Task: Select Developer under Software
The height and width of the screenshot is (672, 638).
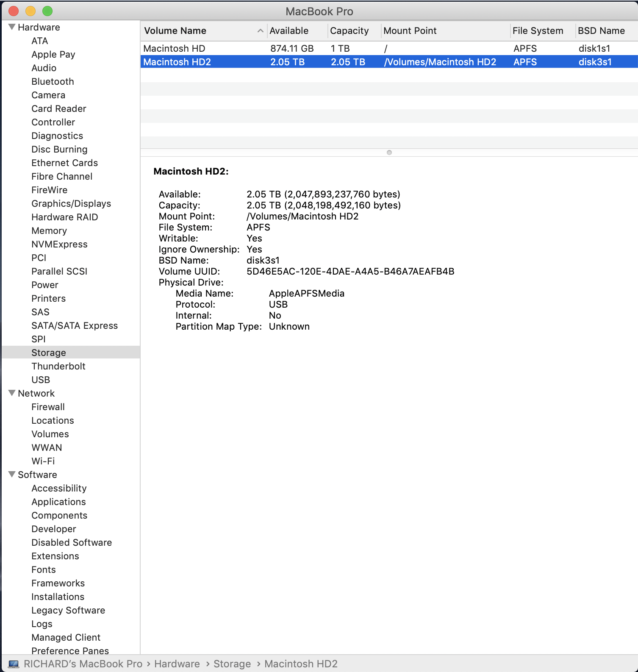Action: tap(54, 529)
